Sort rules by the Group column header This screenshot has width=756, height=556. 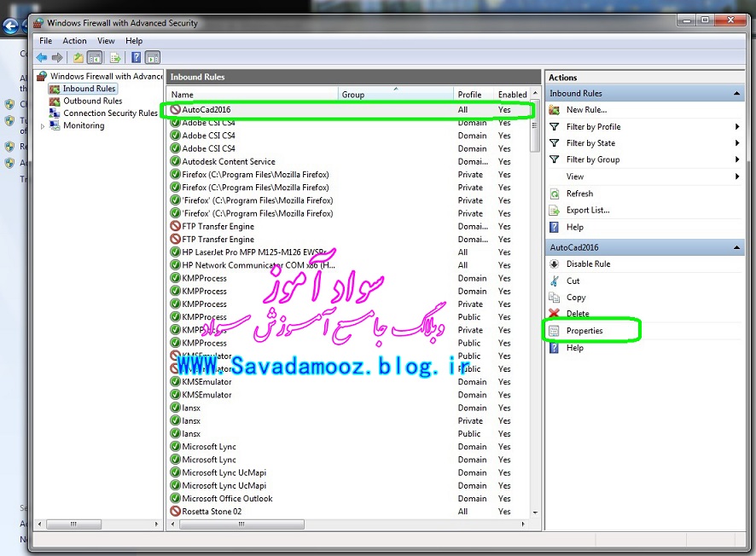[396, 95]
